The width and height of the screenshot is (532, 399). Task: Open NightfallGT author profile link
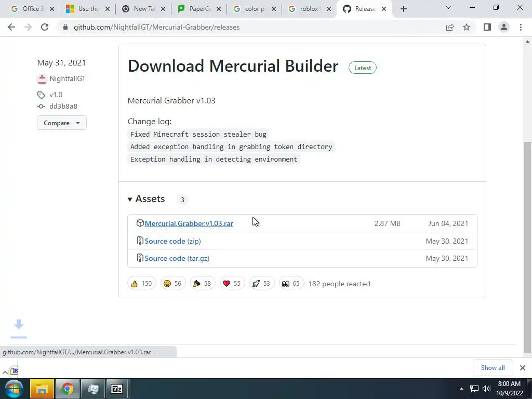pyautogui.click(x=68, y=79)
